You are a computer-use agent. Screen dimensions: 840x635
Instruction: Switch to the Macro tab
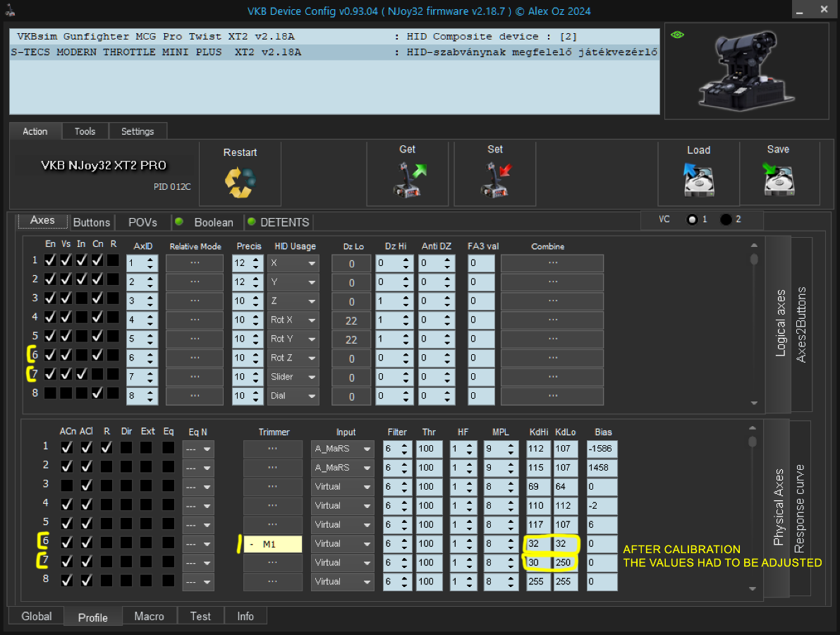click(x=149, y=616)
